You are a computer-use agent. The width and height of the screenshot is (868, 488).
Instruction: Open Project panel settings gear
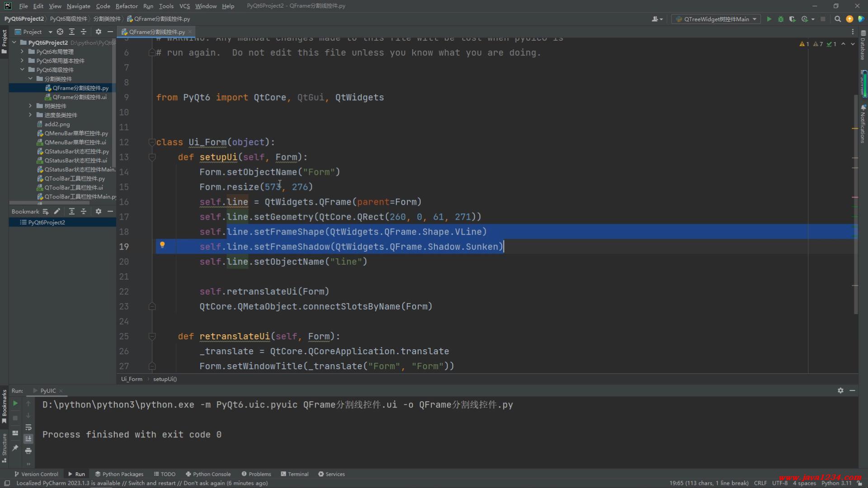[x=99, y=32]
